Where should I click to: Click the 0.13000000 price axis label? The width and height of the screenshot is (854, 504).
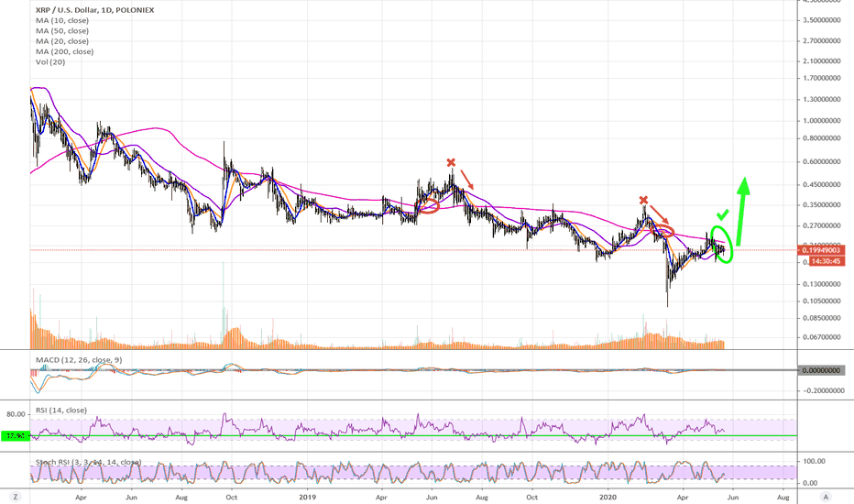821,284
